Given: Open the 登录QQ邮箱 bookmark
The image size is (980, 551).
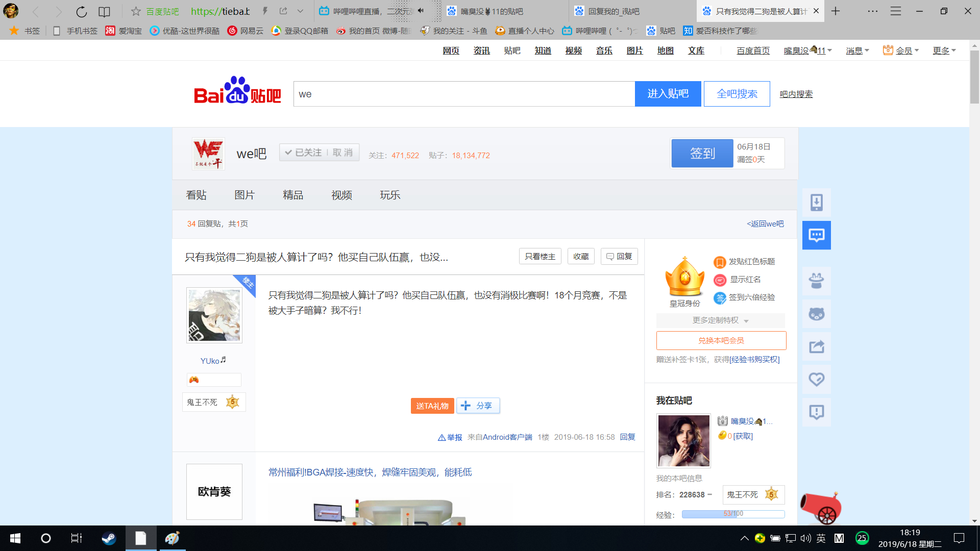Looking at the screenshot, I should pos(300,31).
